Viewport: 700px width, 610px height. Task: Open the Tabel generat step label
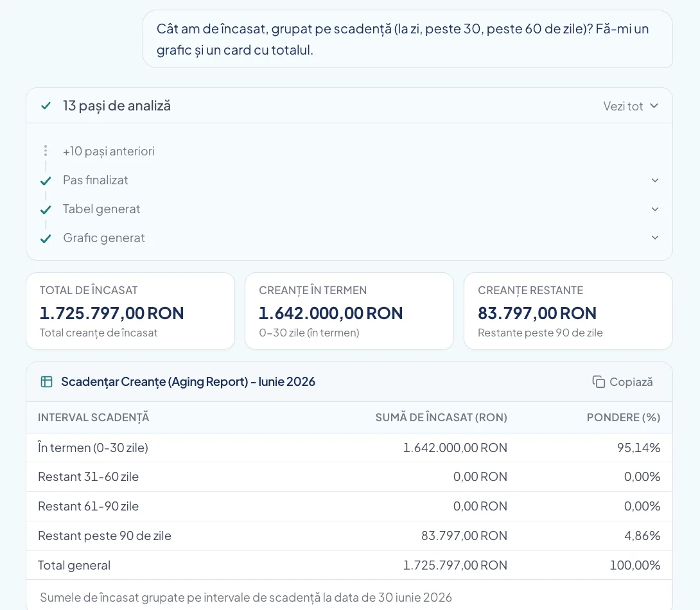point(101,209)
